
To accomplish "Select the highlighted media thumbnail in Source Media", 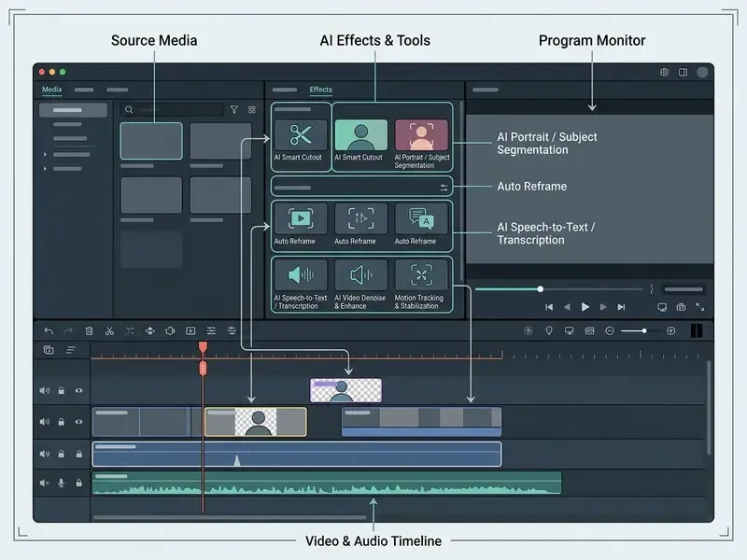I will (151, 141).
